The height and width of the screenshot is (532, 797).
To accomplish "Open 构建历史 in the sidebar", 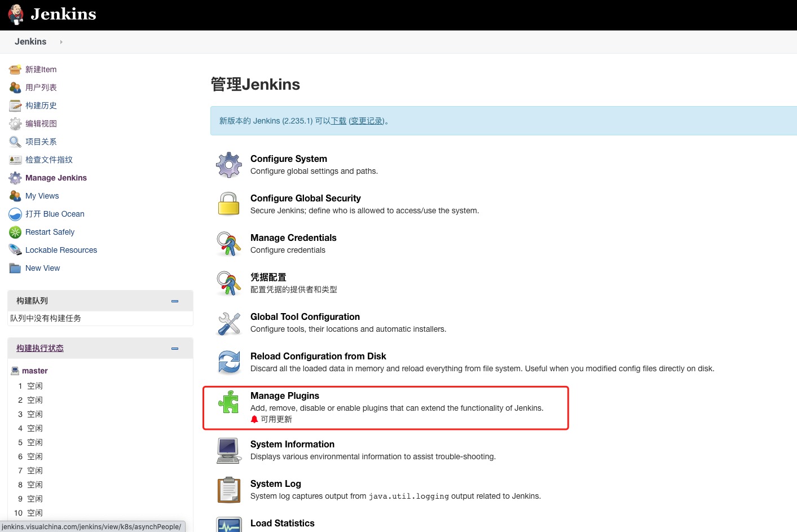I will coord(41,105).
